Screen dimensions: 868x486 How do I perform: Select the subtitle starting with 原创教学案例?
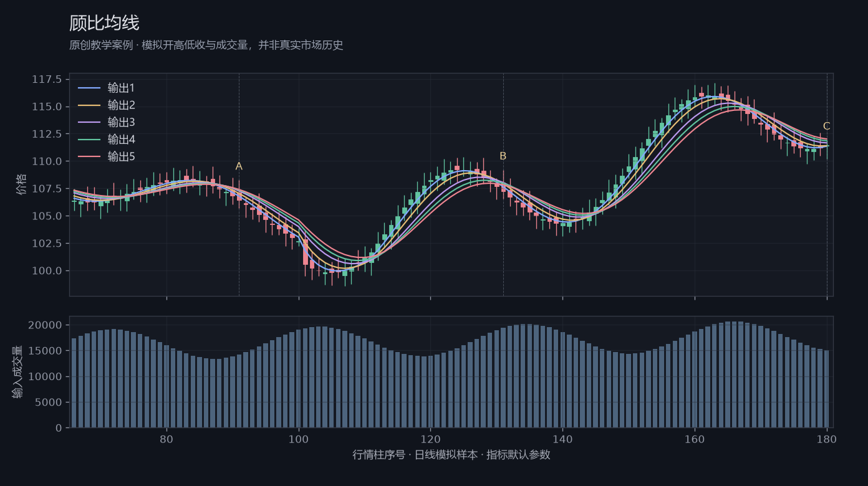206,45
